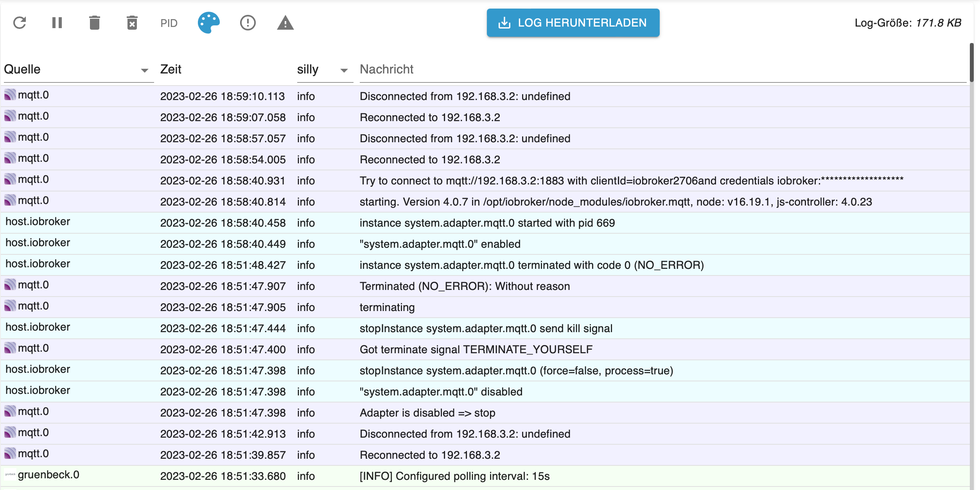Pause the log output
Image resolution: width=980 pixels, height=490 pixels.
[57, 23]
